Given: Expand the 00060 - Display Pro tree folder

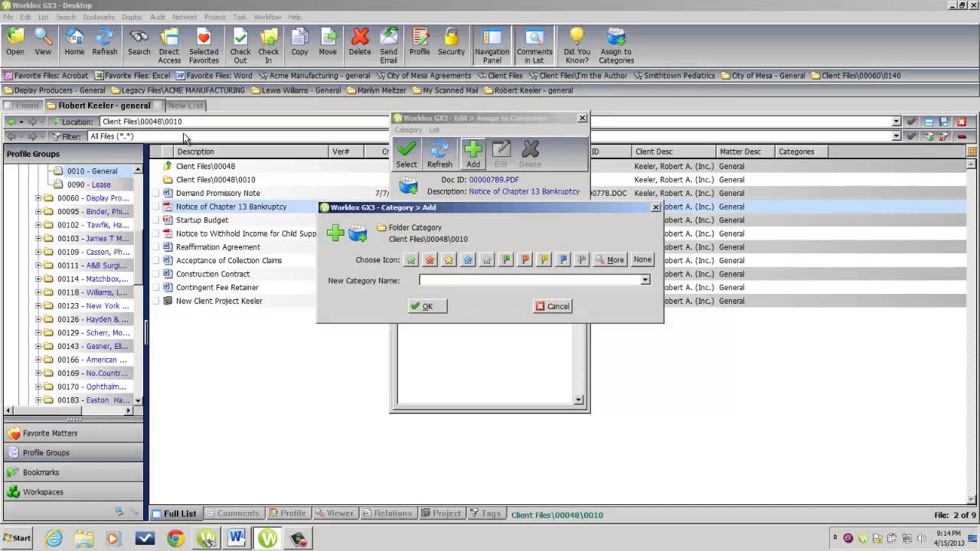Looking at the screenshot, I should click(x=38, y=198).
